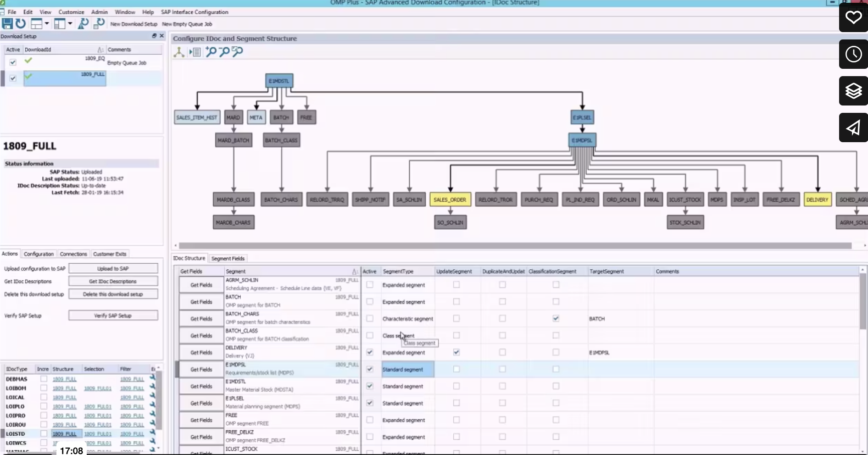Toggle the Incre checkbox for the DEBMAS row

point(44,379)
